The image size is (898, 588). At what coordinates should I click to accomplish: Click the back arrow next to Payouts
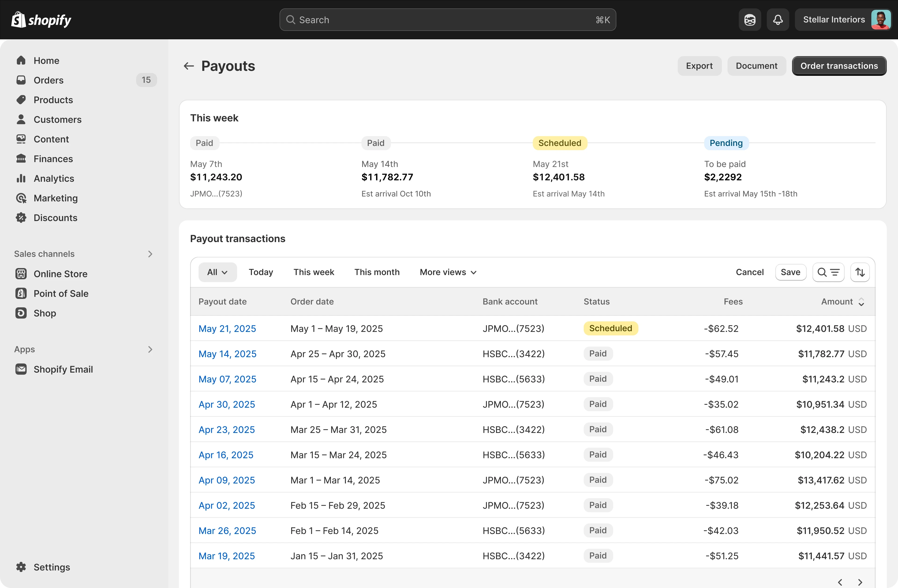(189, 66)
